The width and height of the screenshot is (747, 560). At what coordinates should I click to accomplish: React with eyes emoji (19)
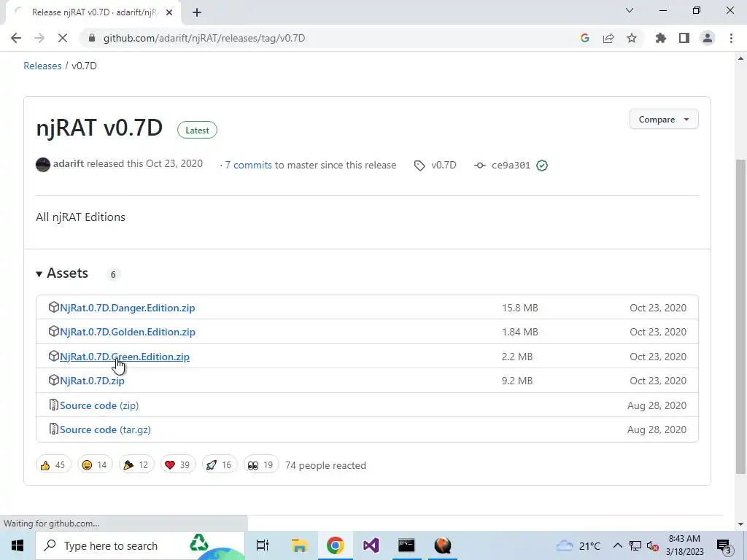tap(260, 464)
